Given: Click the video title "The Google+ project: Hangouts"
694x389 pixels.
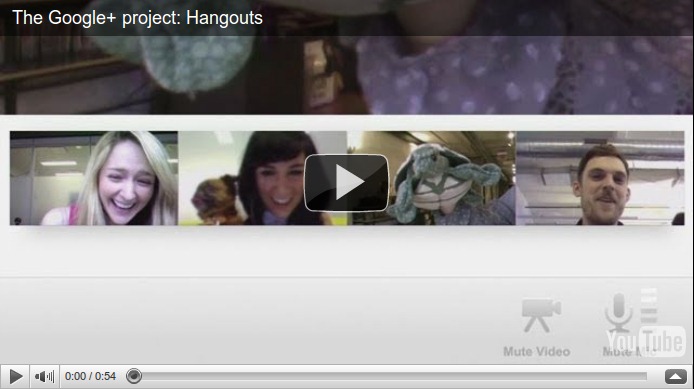Looking at the screenshot, I should [x=137, y=18].
